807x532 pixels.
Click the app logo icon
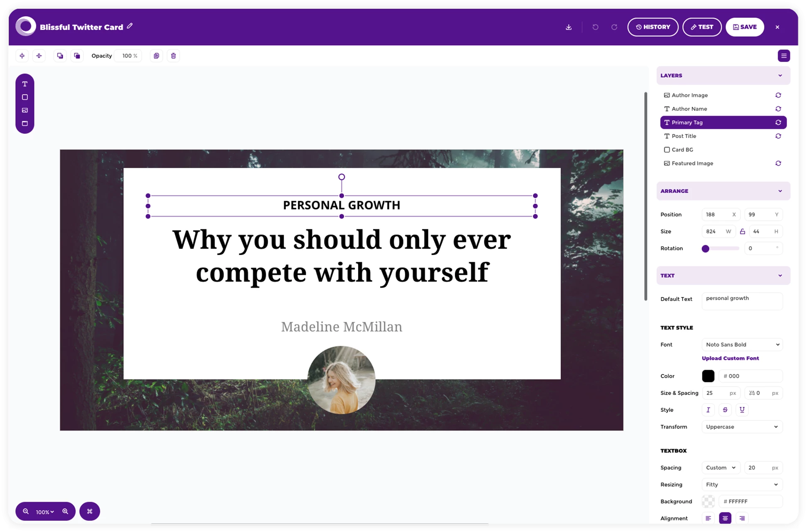[26, 27]
